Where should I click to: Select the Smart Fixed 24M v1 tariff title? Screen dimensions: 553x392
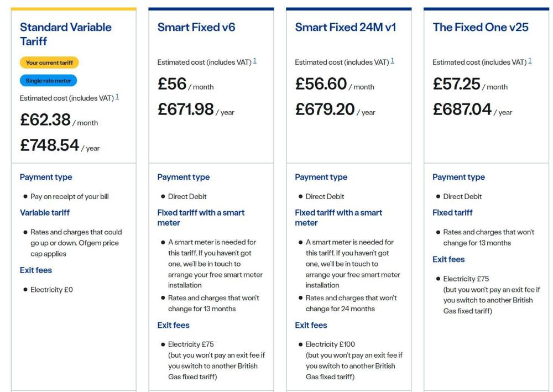click(345, 27)
